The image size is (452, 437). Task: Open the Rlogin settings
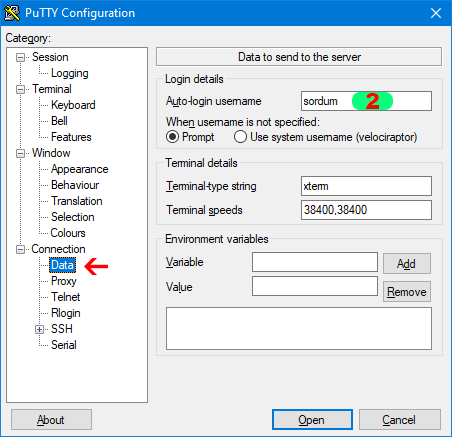pos(66,313)
